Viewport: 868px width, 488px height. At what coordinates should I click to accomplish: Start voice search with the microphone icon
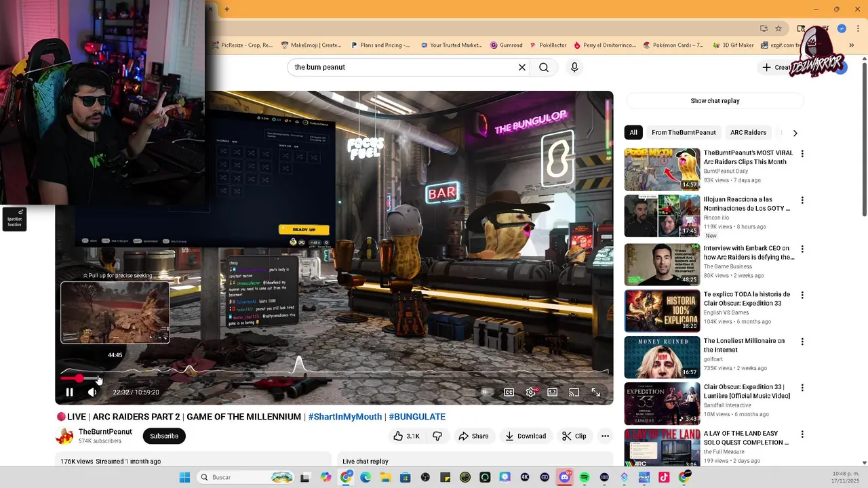pyautogui.click(x=574, y=67)
